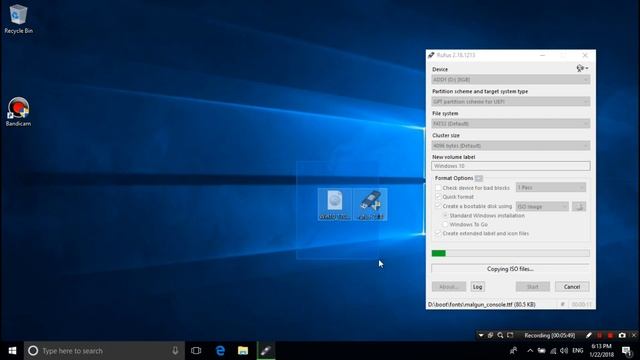This screenshot has height=360, width=640.
Task: Open the File system dropdown
Action: click(511, 124)
